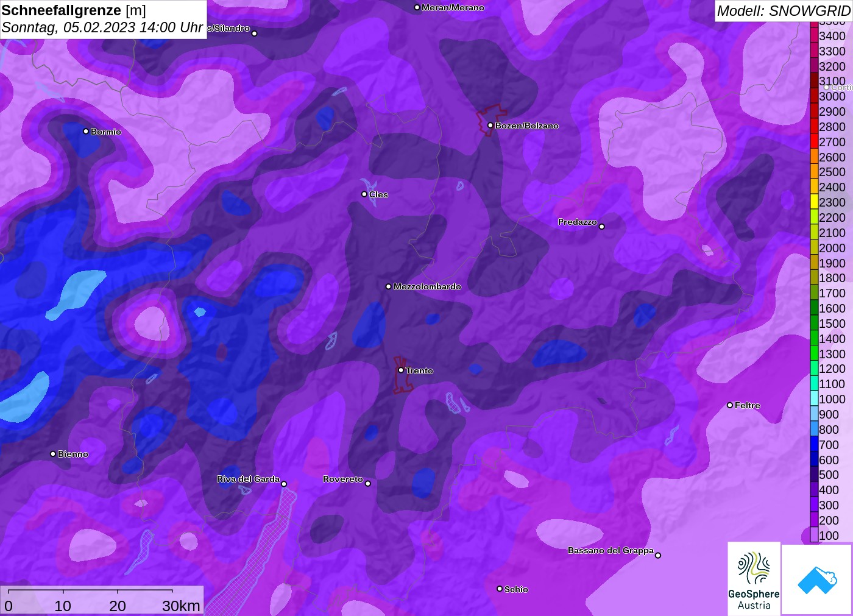Select the Feltre city marker

pos(730,405)
